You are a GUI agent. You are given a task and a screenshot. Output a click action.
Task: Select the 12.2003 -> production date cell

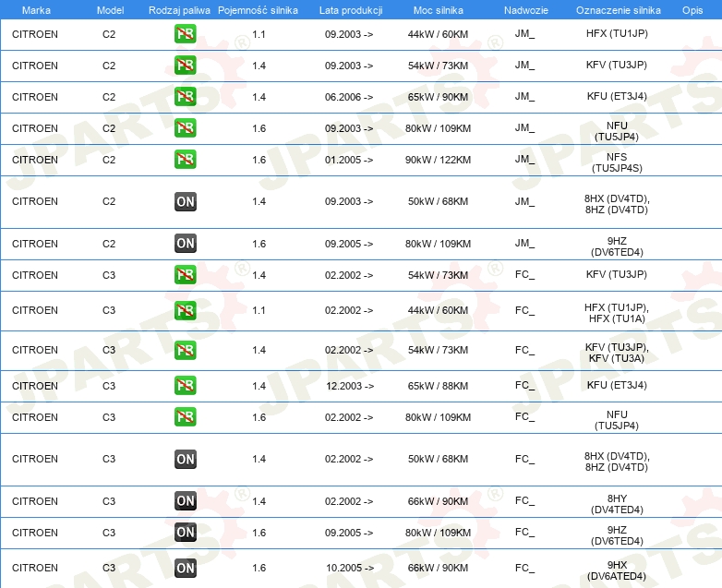[350, 386]
